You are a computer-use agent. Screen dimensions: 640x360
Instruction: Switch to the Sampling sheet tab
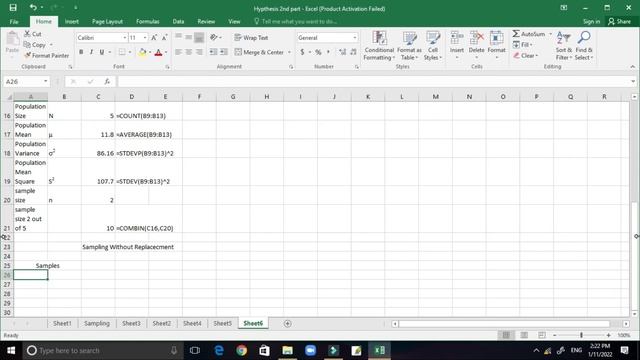(x=97, y=323)
